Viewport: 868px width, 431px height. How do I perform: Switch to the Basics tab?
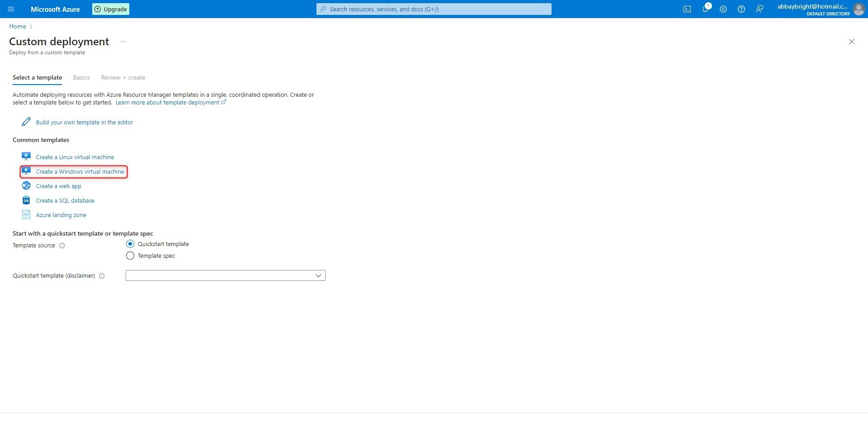pyautogui.click(x=81, y=78)
